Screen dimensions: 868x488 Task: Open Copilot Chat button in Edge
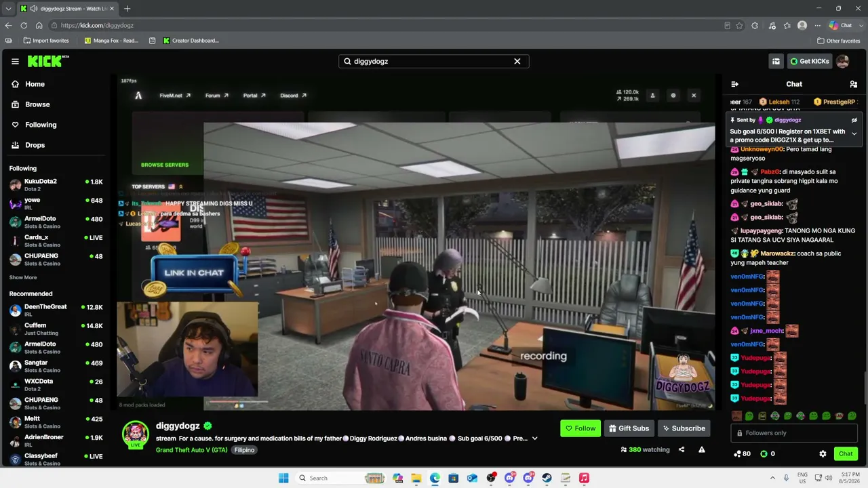pyautogui.click(x=841, y=26)
